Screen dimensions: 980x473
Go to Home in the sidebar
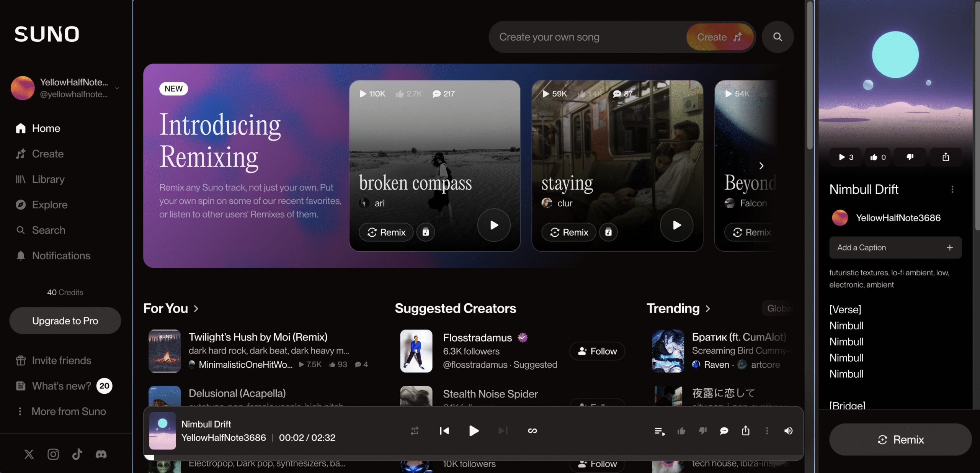coord(38,128)
